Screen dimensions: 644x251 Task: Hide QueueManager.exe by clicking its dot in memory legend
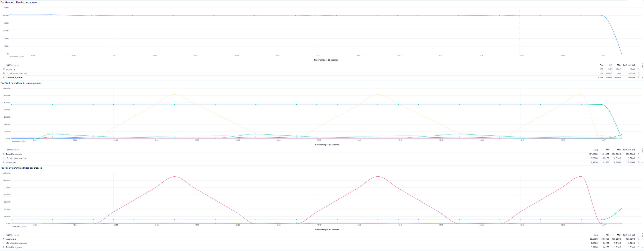tap(3, 77)
